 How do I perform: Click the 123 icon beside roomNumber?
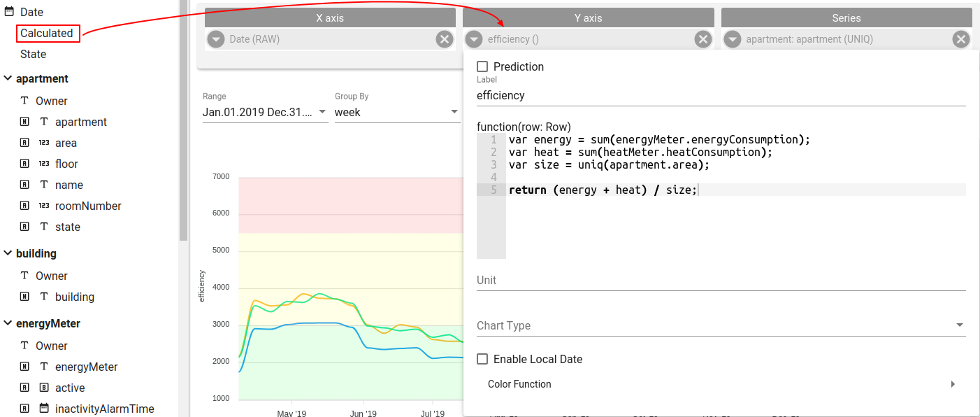pyautogui.click(x=43, y=206)
